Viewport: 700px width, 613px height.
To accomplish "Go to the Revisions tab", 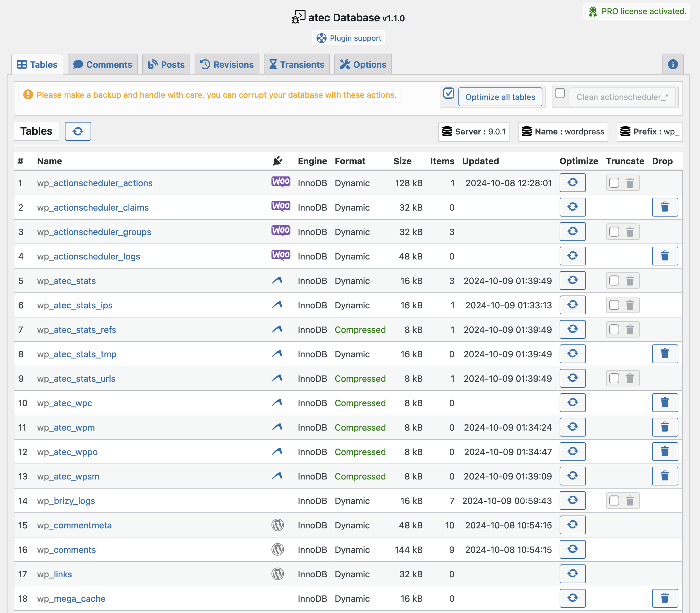I will [x=227, y=65].
